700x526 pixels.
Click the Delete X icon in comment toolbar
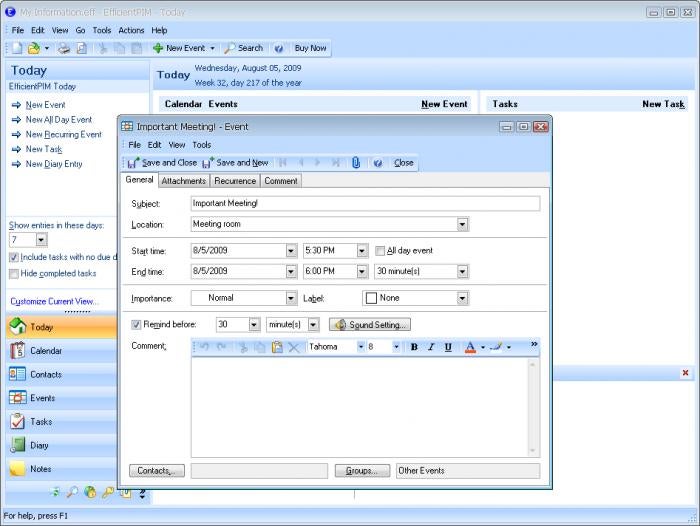[x=293, y=347]
